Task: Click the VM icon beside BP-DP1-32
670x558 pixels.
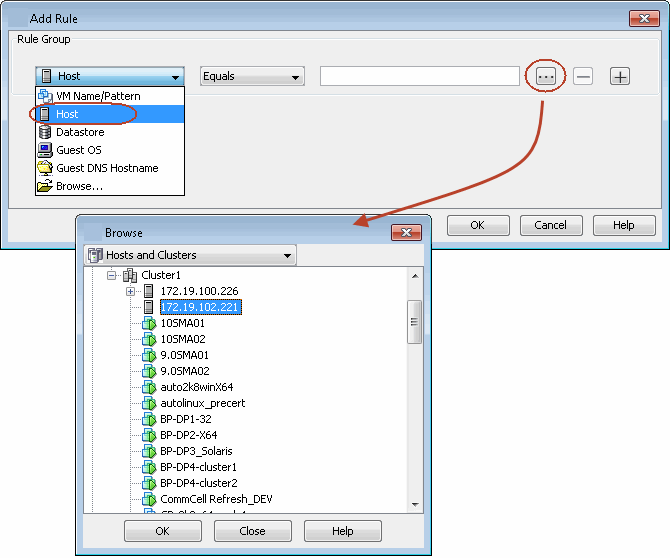Action: click(149, 419)
